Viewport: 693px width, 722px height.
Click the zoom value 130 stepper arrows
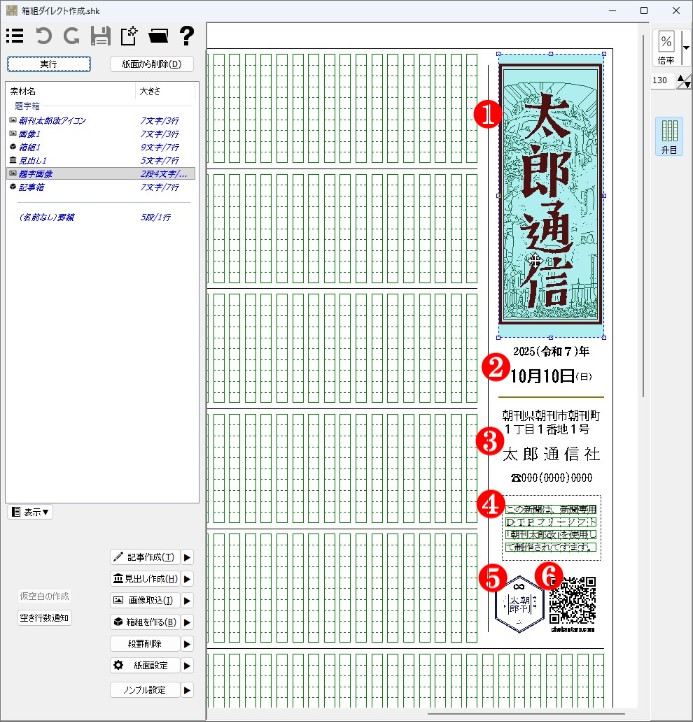point(684,80)
